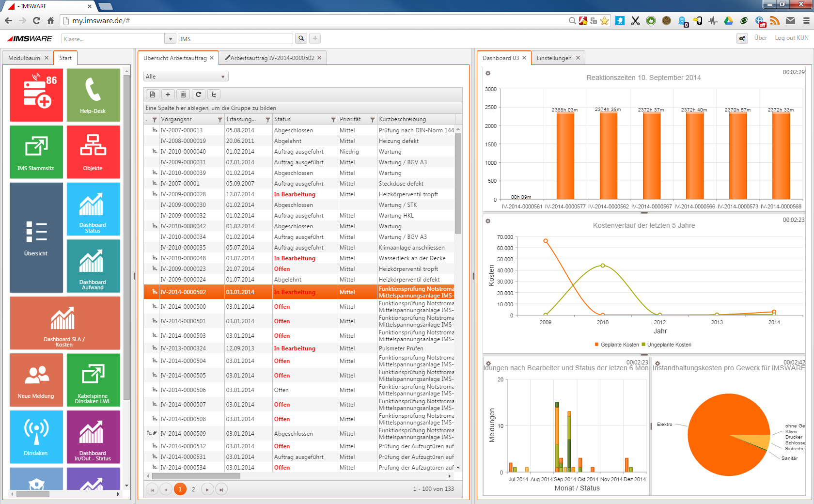Open the Objekte tile

93,152
